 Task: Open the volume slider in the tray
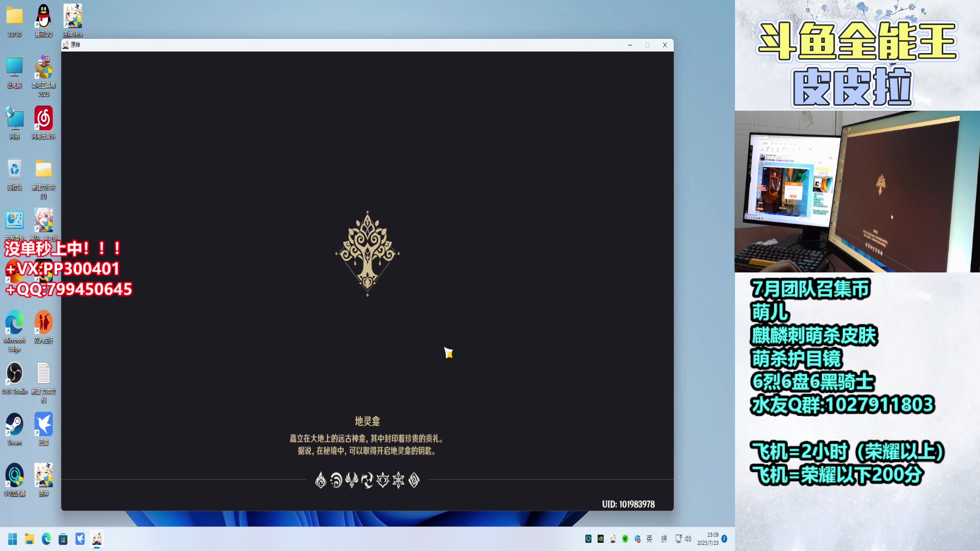pyautogui.click(x=688, y=539)
